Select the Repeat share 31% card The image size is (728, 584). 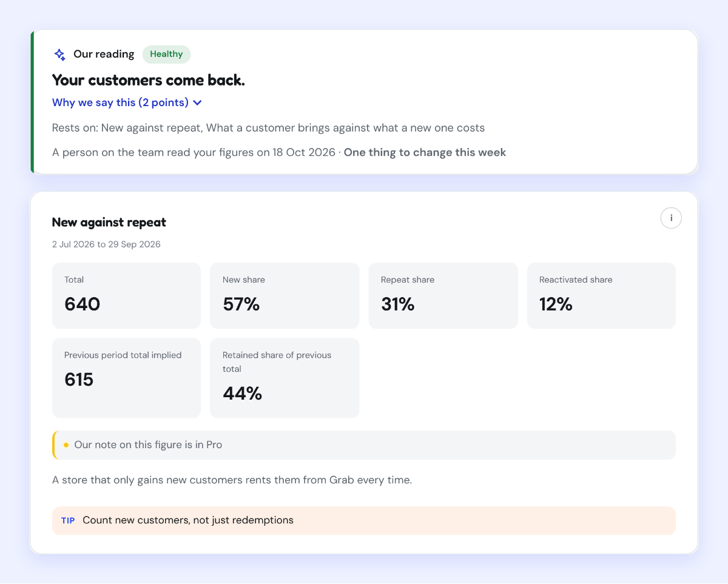click(x=443, y=295)
